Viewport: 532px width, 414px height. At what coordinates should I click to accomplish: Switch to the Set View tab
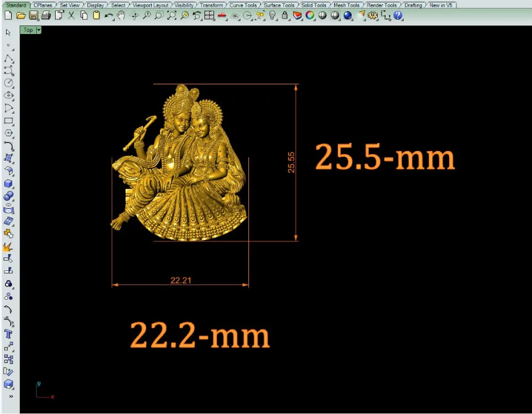[70, 5]
